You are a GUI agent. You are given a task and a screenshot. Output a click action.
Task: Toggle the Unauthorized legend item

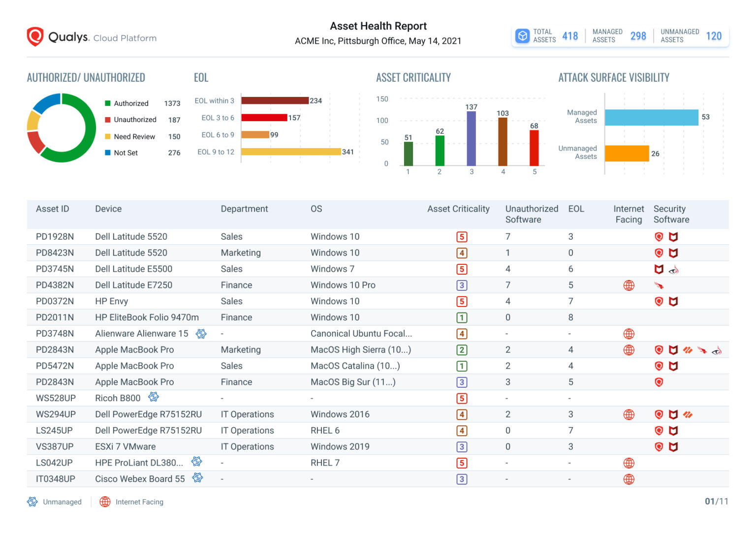[135, 120]
